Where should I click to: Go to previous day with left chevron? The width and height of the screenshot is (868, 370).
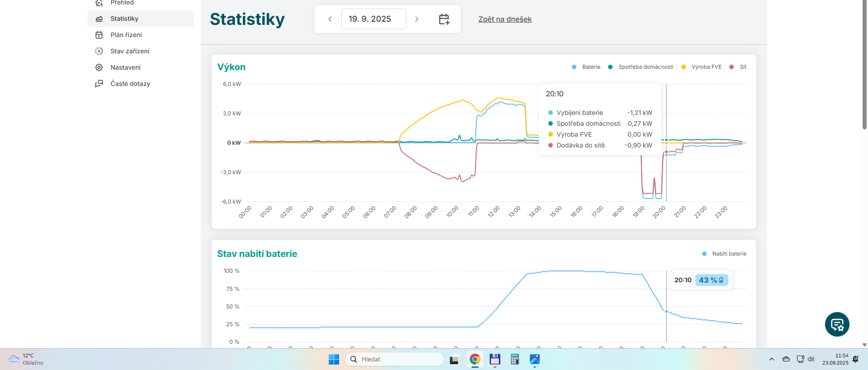(330, 19)
